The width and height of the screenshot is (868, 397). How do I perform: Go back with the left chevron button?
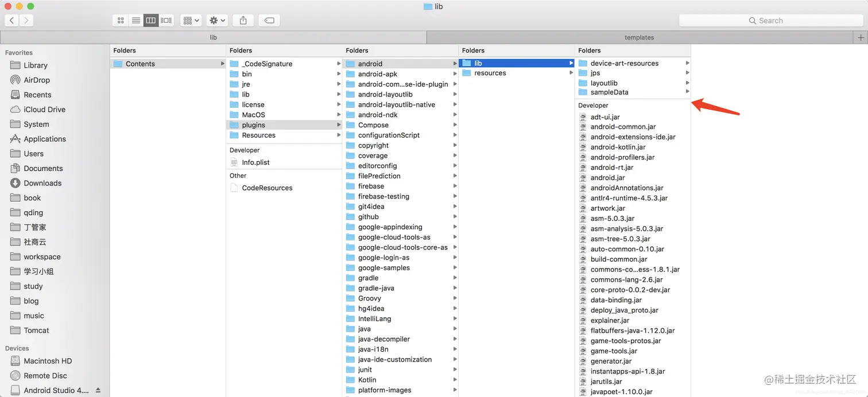pos(12,21)
